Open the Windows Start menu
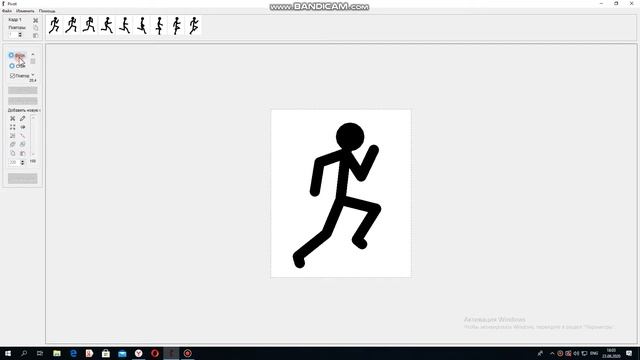The image size is (640, 360). [8, 353]
